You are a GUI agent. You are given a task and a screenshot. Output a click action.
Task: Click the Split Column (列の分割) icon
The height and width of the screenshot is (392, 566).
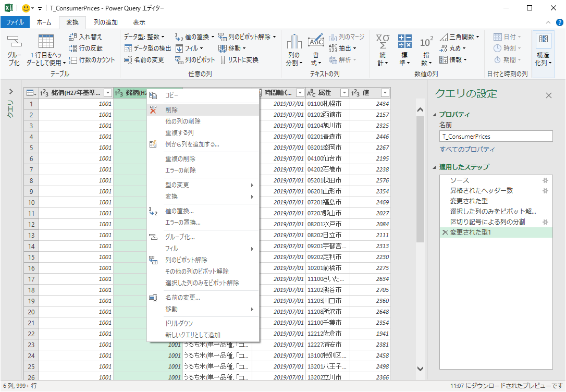click(x=294, y=51)
